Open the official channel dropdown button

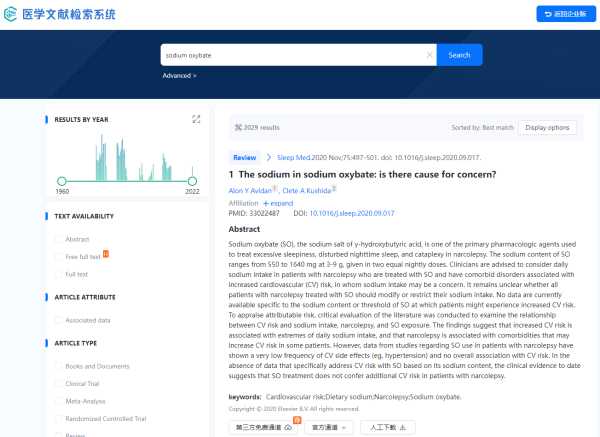329,427
